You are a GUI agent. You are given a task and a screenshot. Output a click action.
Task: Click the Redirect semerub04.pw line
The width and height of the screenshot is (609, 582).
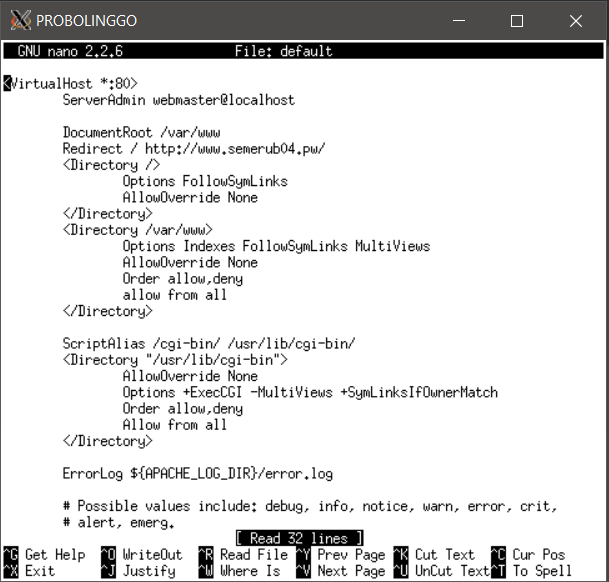(194, 148)
